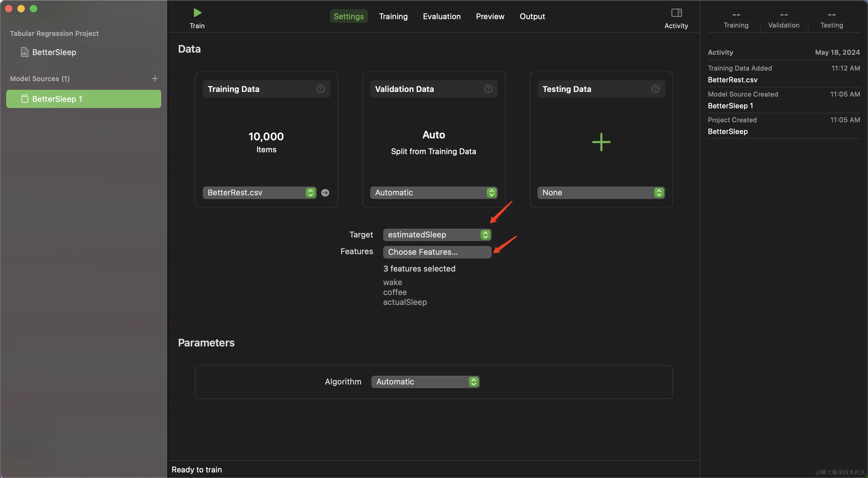The height and width of the screenshot is (478, 868).
Task: Click the arrow icon beside BetterRest.csv
Action: click(325, 193)
